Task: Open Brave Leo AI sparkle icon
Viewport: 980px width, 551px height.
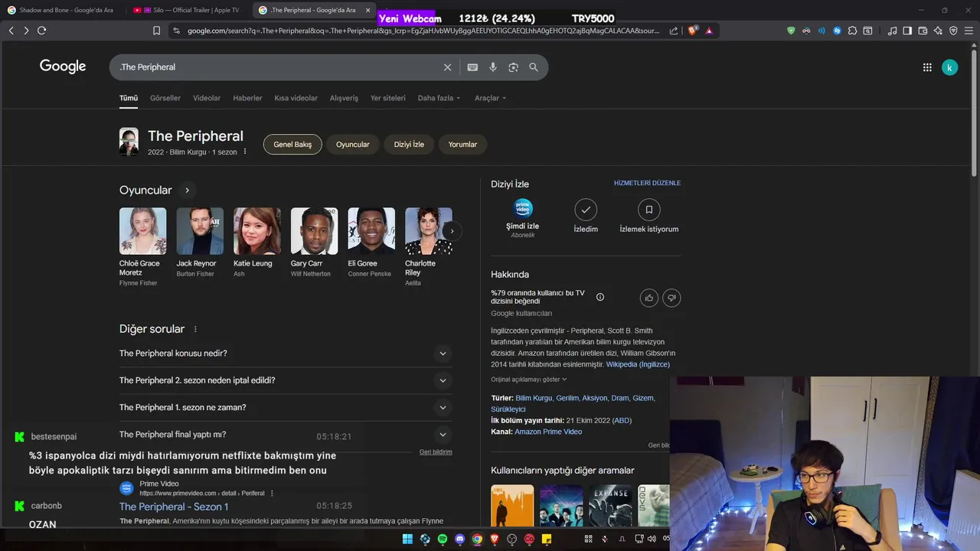Action: coord(938,31)
